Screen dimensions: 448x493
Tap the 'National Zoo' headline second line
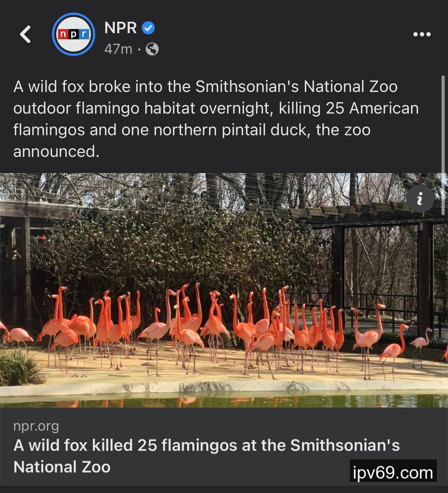[62, 467]
